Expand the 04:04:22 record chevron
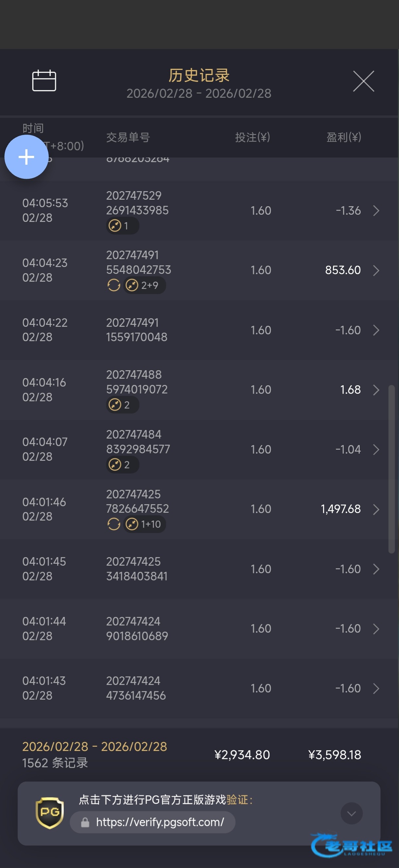The height and width of the screenshot is (868, 399). (x=376, y=330)
